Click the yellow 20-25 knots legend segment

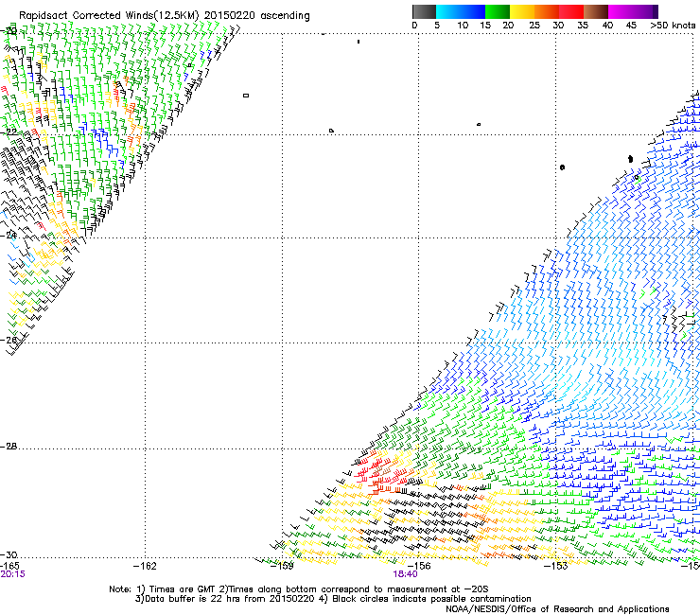(522, 11)
